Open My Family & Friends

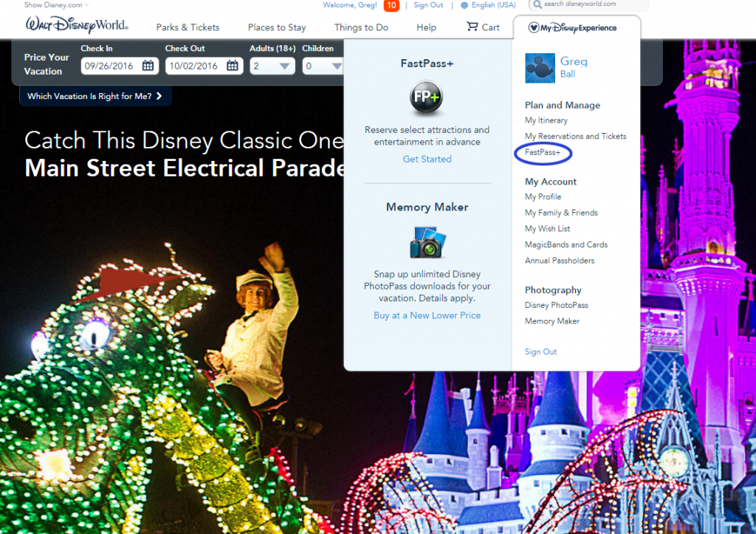coord(561,213)
